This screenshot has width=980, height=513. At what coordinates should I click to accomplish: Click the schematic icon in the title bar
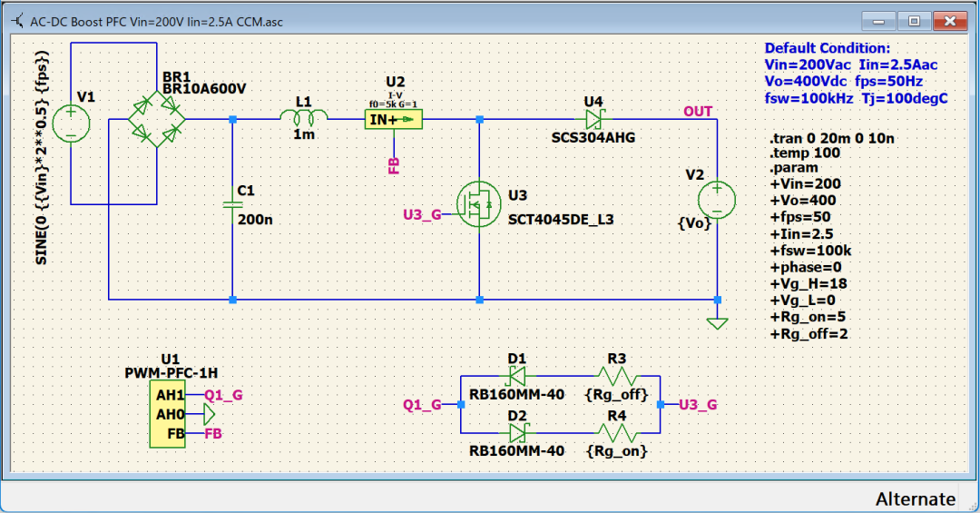click(x=17, y=21)
